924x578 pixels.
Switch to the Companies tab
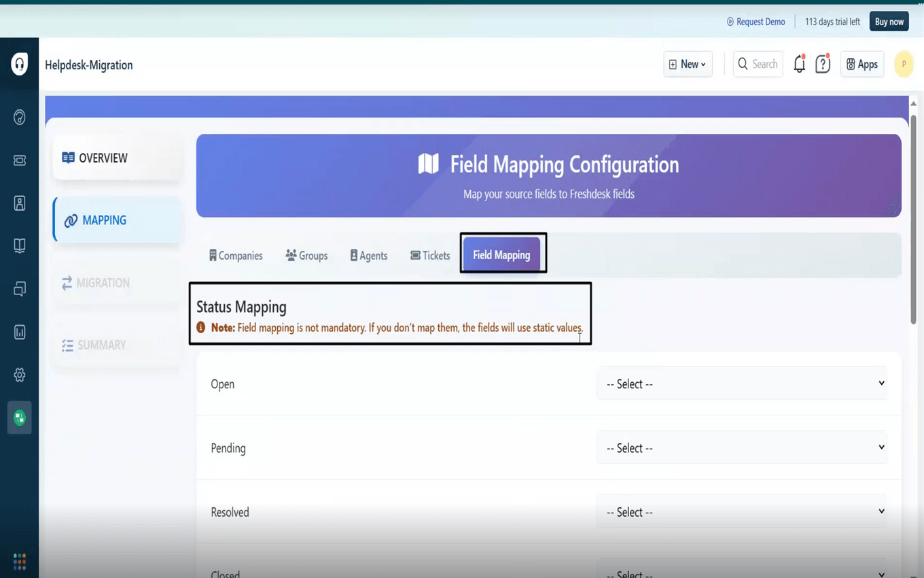tap(236, 256)
